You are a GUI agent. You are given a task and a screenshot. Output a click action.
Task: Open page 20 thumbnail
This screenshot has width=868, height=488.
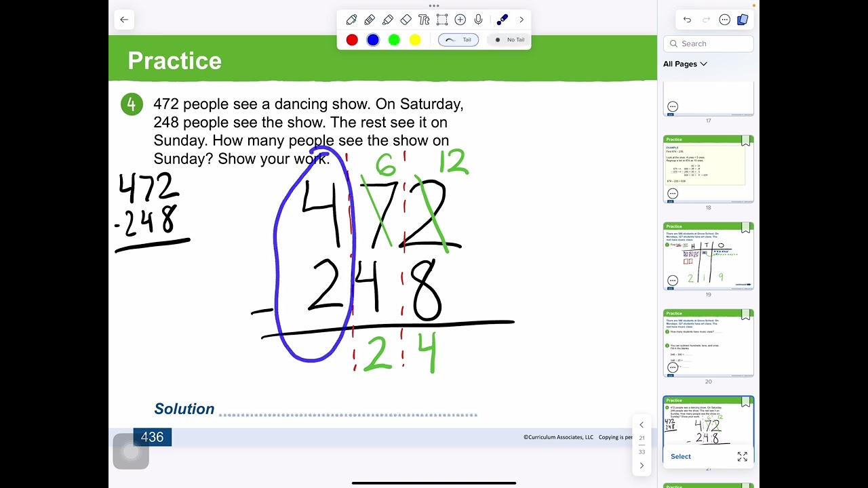pos(708,343)
